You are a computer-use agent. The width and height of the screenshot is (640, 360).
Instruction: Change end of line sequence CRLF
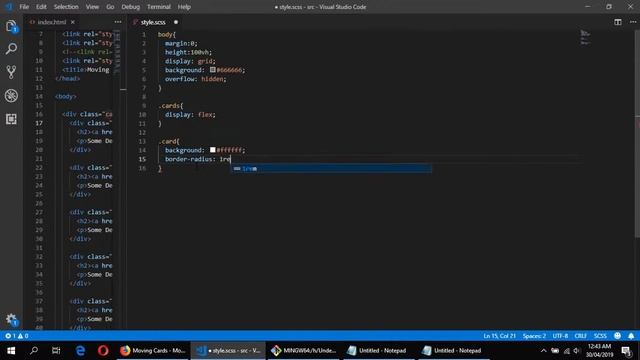click(580, 336)
